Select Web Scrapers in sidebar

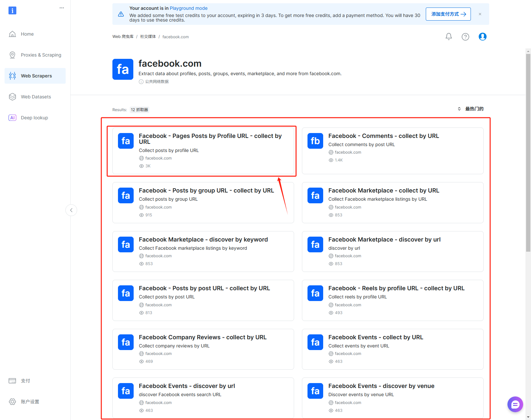[35, 76]
